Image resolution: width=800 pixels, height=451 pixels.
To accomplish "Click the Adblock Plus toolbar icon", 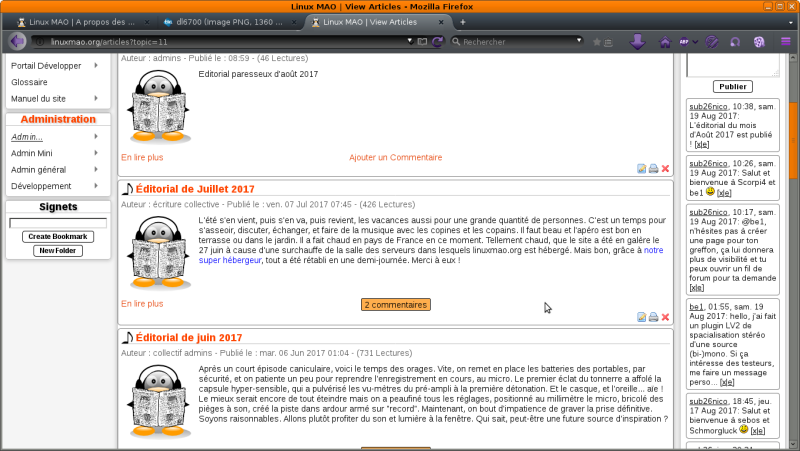I will (x=684, y=42).
